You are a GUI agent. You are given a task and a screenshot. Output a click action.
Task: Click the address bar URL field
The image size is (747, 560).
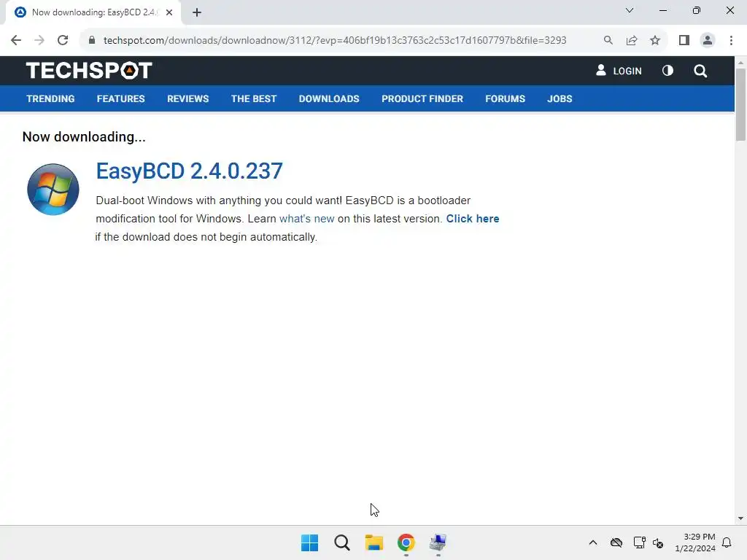(334, 41)
